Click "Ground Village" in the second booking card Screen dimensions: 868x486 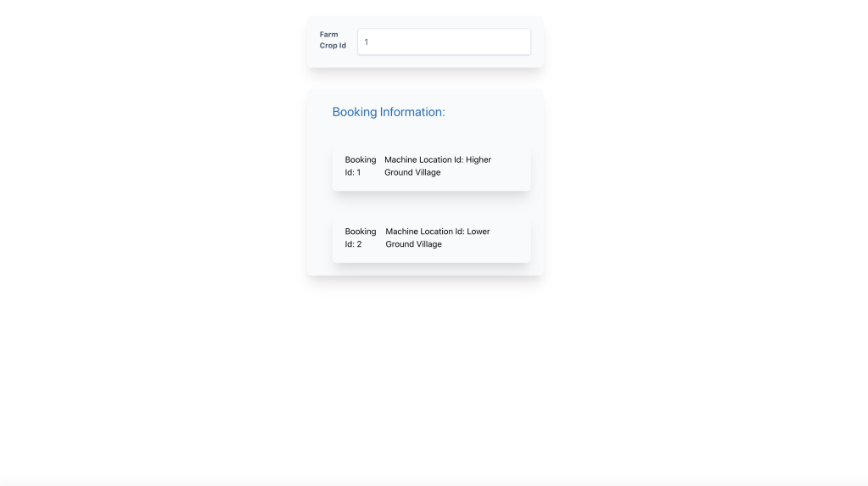tap(413, 244)
